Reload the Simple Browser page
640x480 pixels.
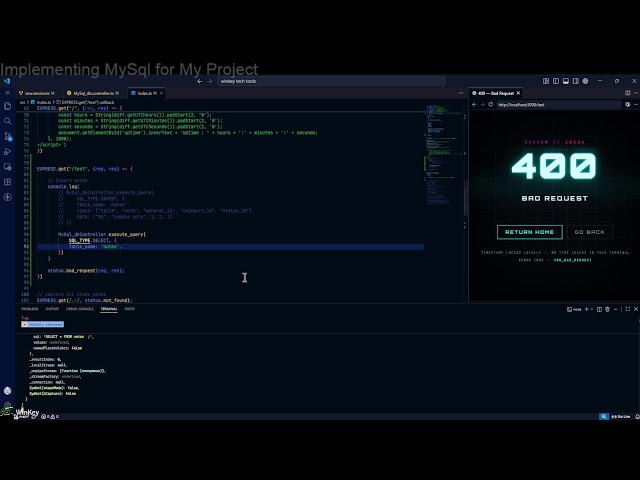491,104
